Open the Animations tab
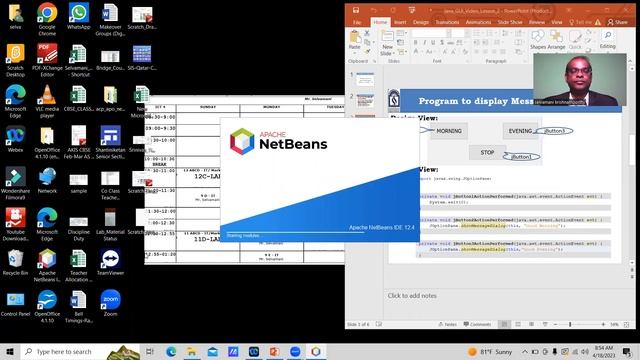640x360 pixels. [x=478, y=22]
